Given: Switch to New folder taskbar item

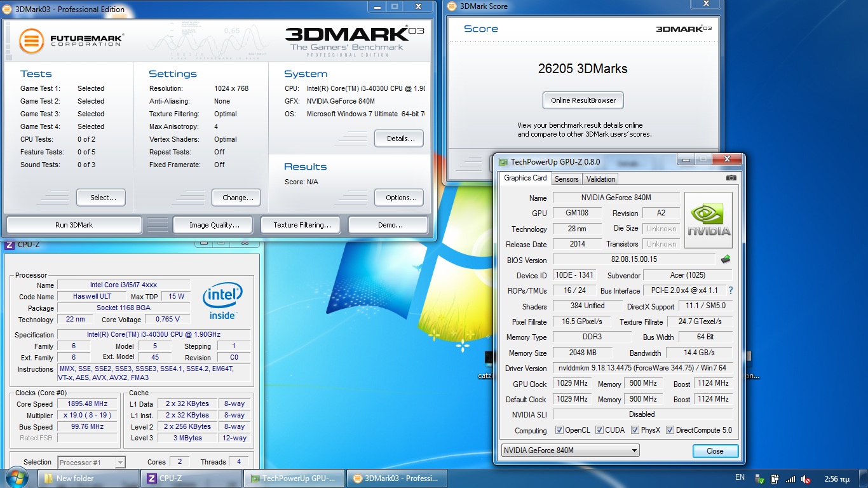Looking at the screenshot, I should point(88,478).
